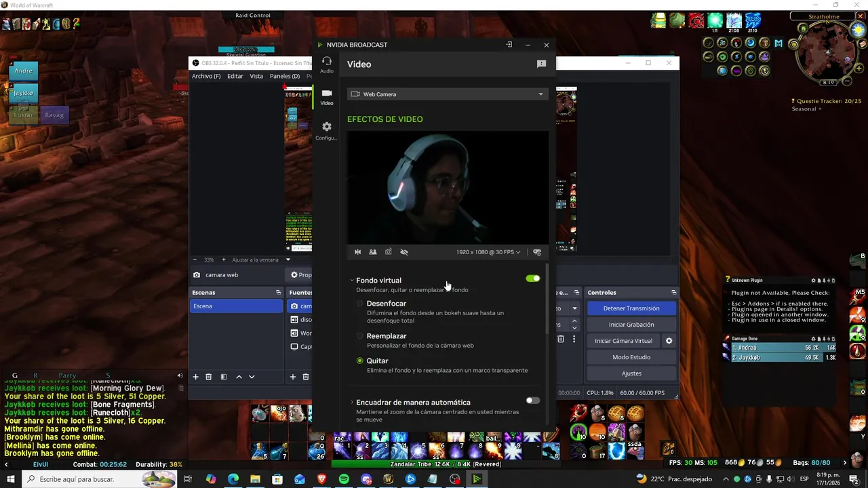Open the Web Camera source dropdown

point(448,94)
